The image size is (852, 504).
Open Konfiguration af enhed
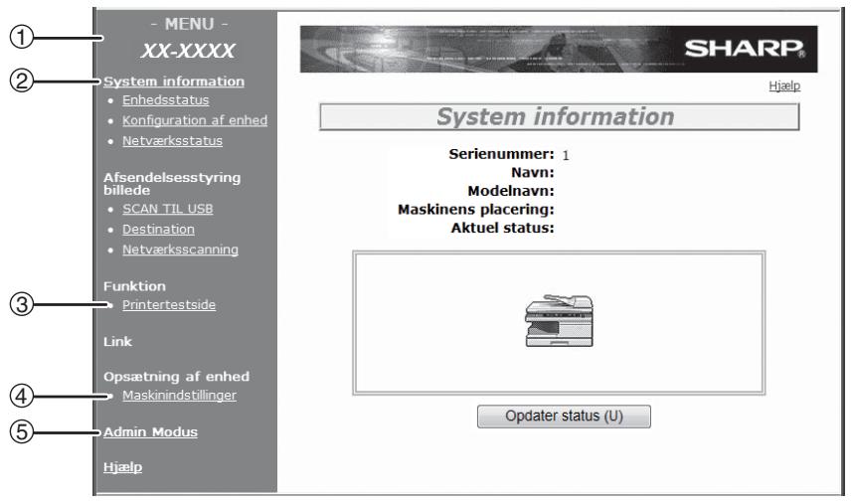pyautogui.click(x=195, y=120)
